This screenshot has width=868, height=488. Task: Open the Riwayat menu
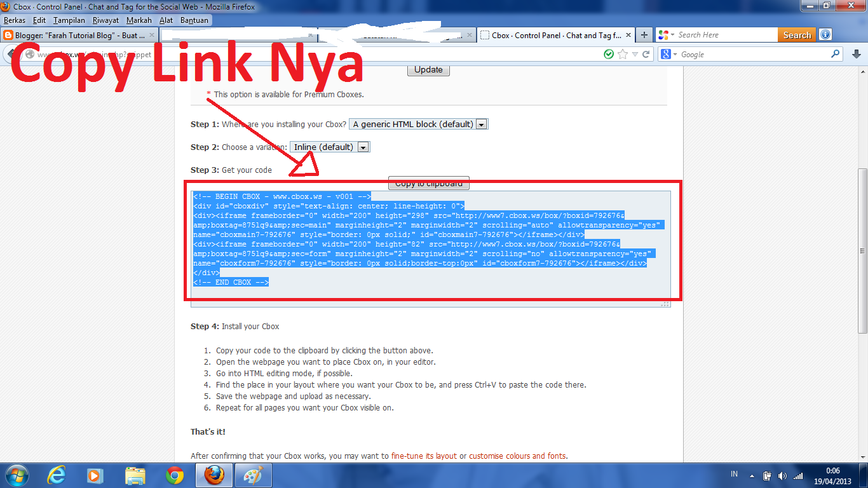click(x=106, y=20)
